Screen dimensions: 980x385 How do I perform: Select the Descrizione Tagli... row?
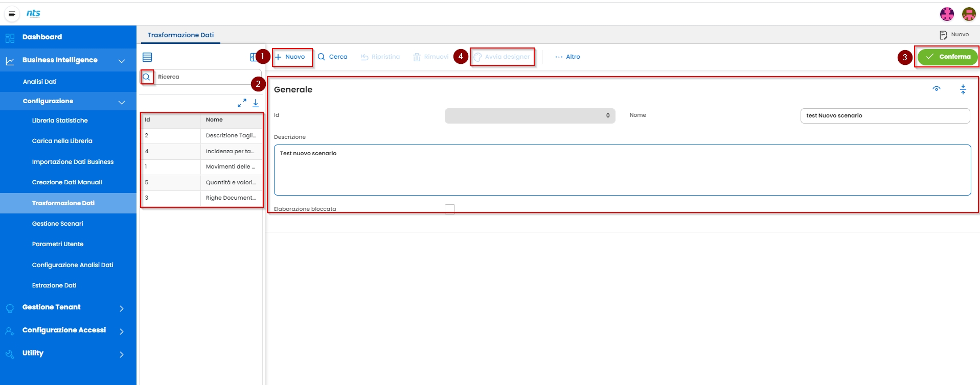(202, 136)
